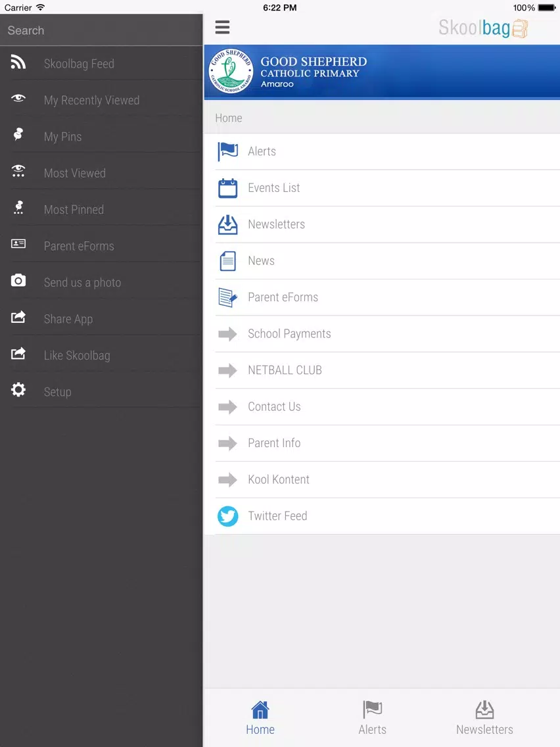Click in the Search field
This screenshot has width=560, height=747.
click(x=101, y=30)
